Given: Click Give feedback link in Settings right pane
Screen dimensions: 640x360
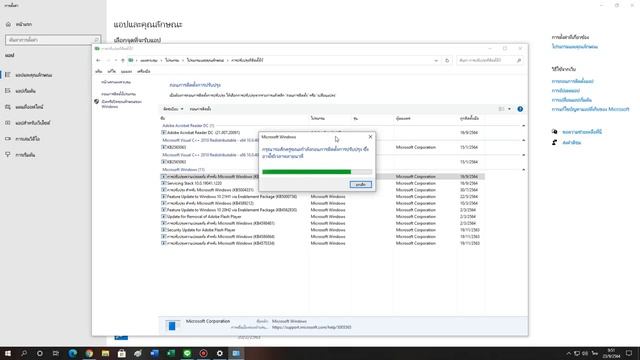Looking at the screenshot, I should [571, 142].
